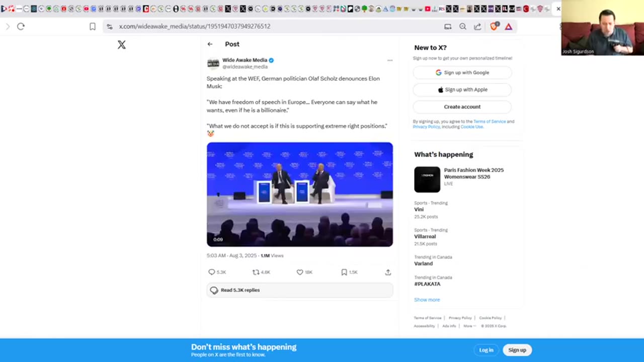Open the Cookie Use link
Viewport: 644px width, 362px height.
point(471,127)
